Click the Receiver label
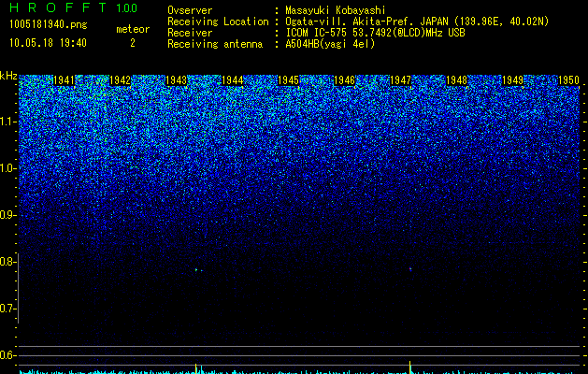Screen dimensions: 588x374 tap(190, 33)
